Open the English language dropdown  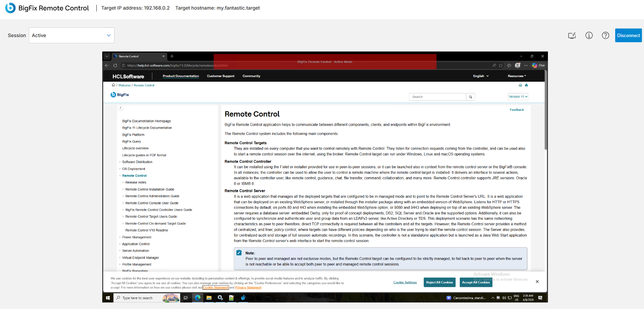click(481, 76)
